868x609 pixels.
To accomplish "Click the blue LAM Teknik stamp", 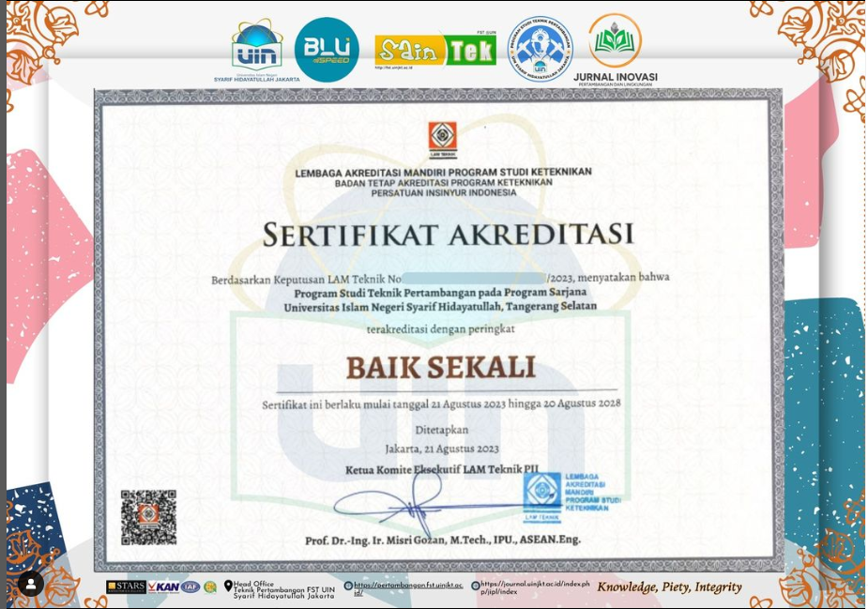I will (x=571, y=497).
